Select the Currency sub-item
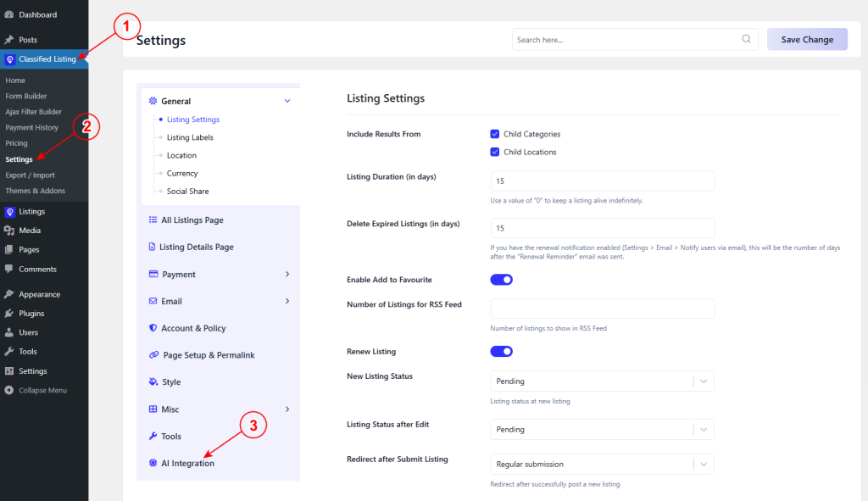868x501 pixels. point(182,173)
